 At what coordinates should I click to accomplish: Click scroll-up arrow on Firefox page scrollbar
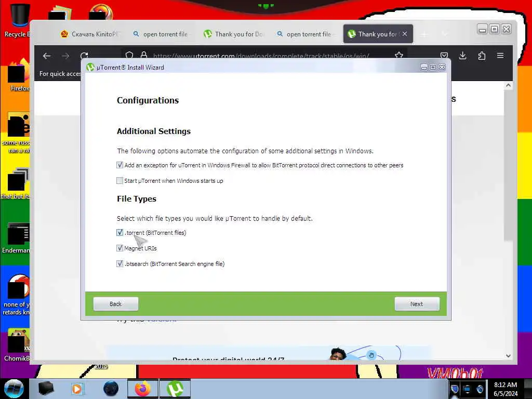point(508,86)
